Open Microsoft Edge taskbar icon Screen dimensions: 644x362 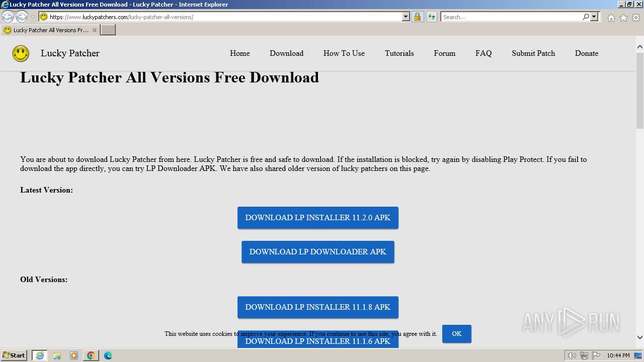108,355
